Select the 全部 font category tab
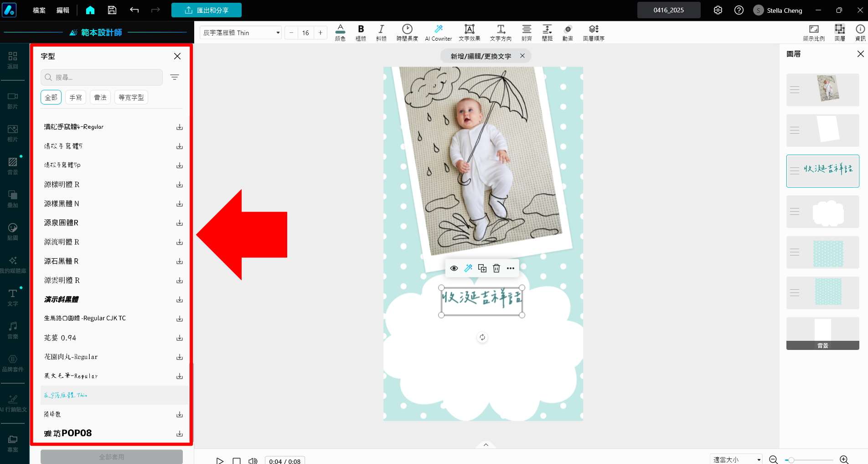This screenshot has height=464, width=868. [51, 97]
